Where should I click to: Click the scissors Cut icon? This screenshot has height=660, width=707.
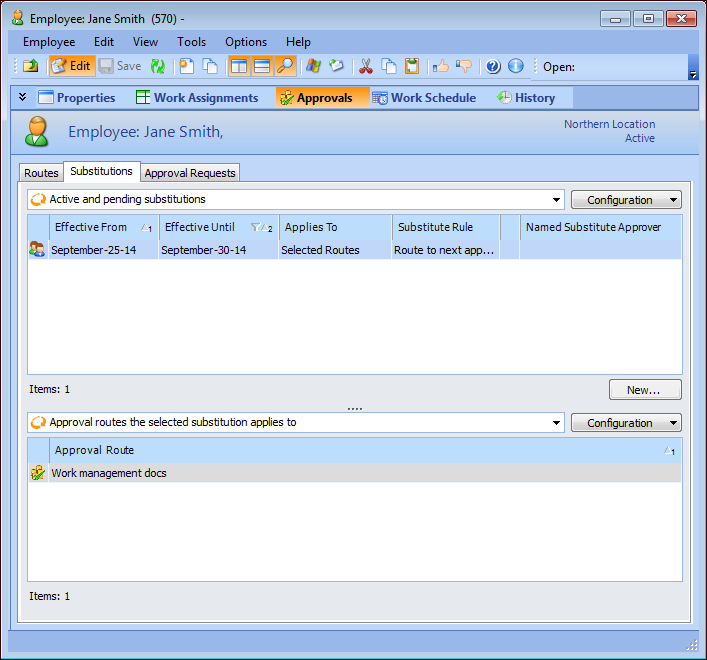tap(365, 66)
